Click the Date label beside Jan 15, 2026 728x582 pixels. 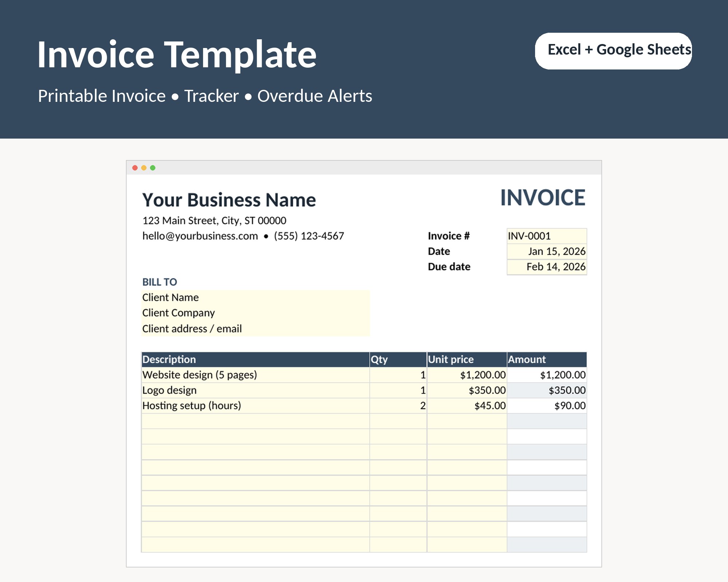(x=439, y=251)
